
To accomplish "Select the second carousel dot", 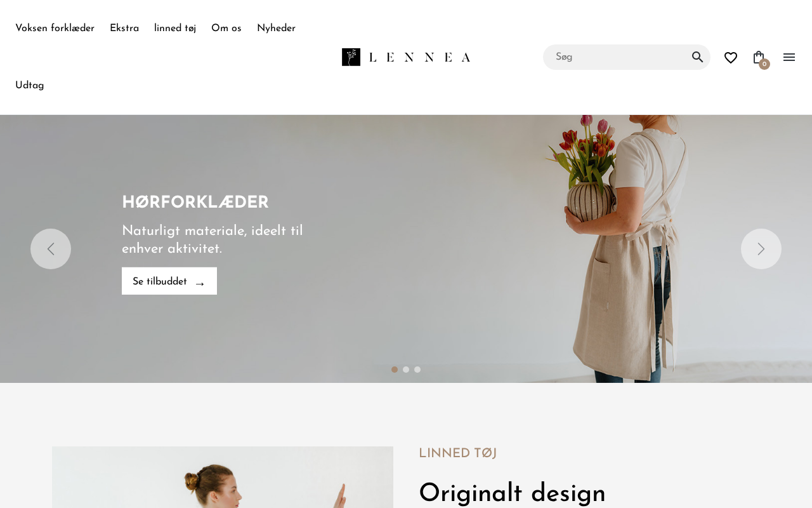I will (x=406, y=370).
